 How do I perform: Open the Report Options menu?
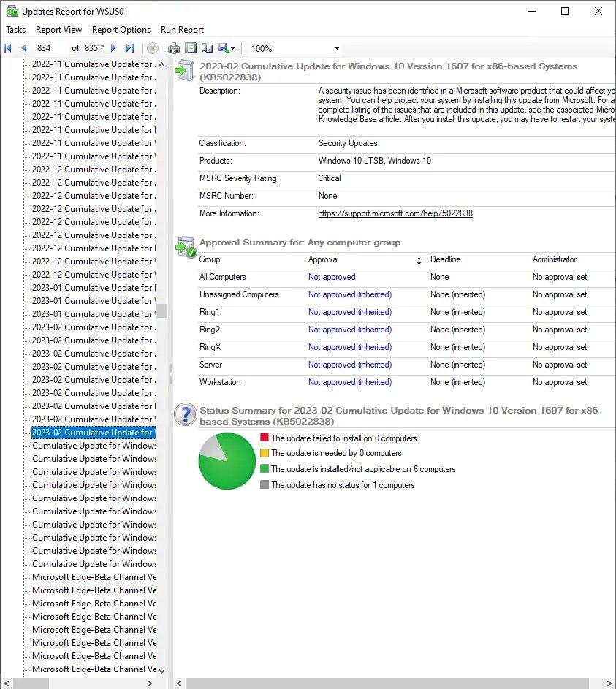click(x=121, y=30)
